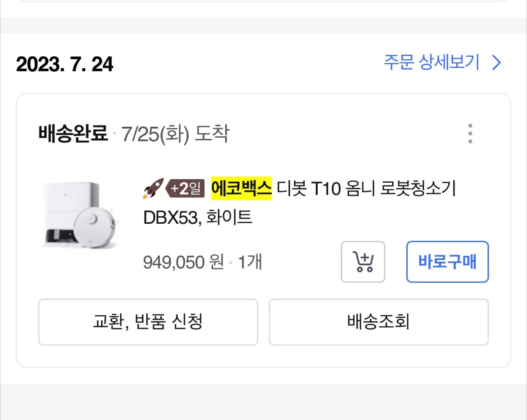Track the shipment with 배송조회
This screenshot has width=527, height=420.
pos(379,322)
